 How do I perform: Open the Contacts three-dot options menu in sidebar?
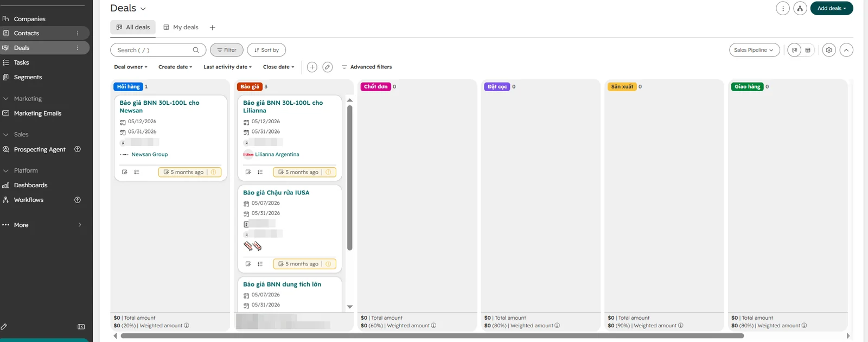[x=78, y=33]
